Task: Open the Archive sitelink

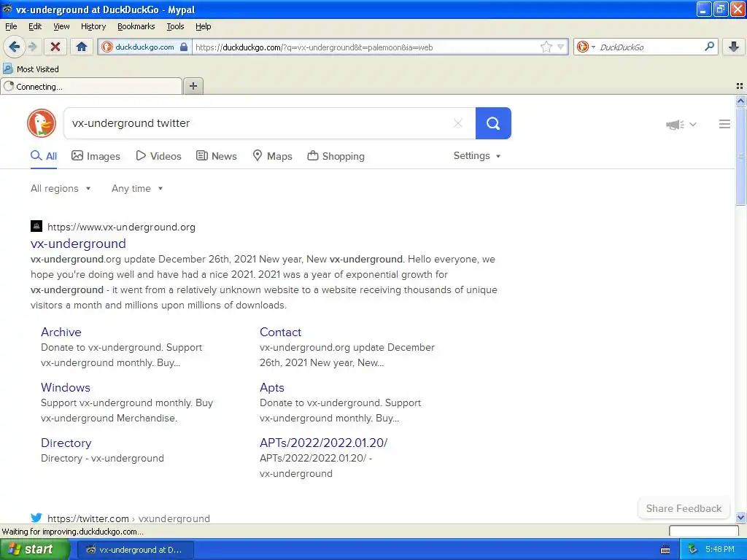Action: pyautogui.click(x=61, y=332)
